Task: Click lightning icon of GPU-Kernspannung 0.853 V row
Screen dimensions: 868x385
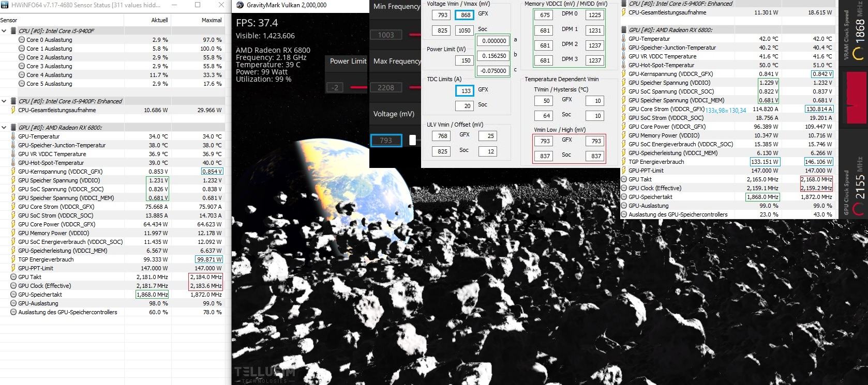Action: (x=13, y=172)
